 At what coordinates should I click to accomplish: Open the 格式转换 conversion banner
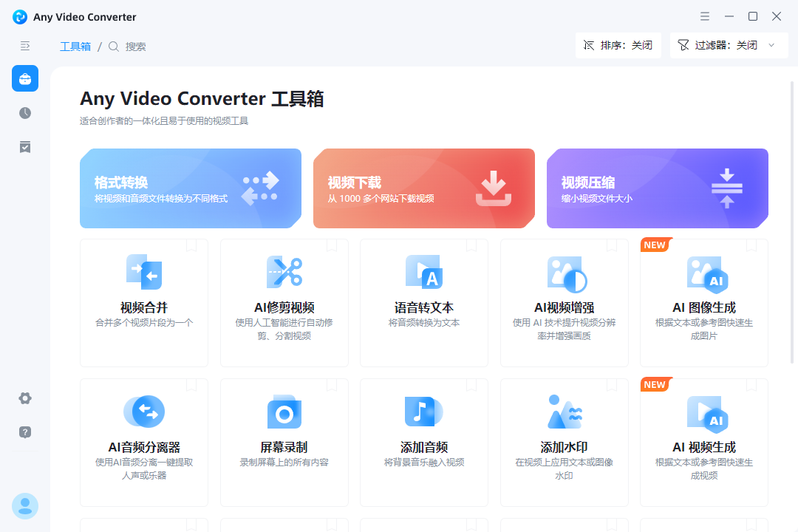click(x=190, y=188)
